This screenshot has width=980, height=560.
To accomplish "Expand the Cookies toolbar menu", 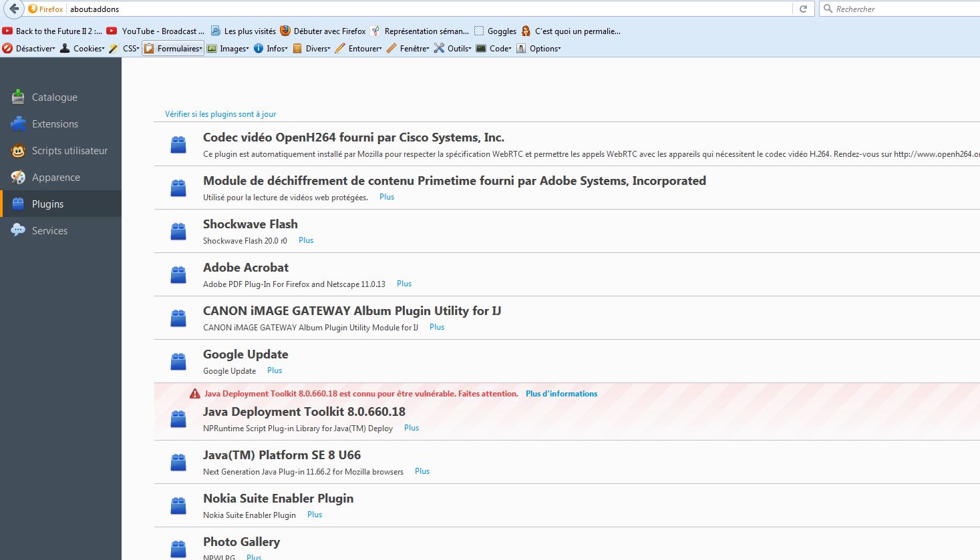I will [x=83, y=49].
